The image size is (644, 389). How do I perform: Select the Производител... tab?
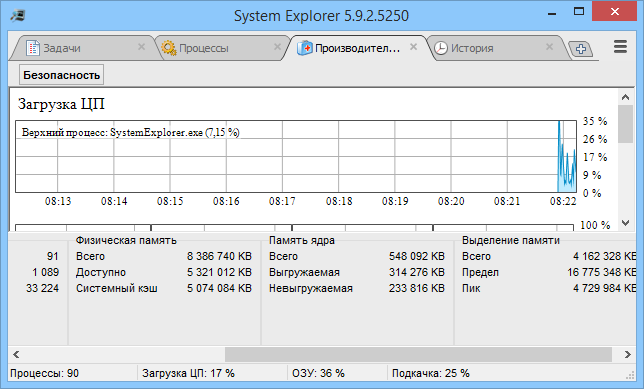pyautogui.click(x=359, y=48)
